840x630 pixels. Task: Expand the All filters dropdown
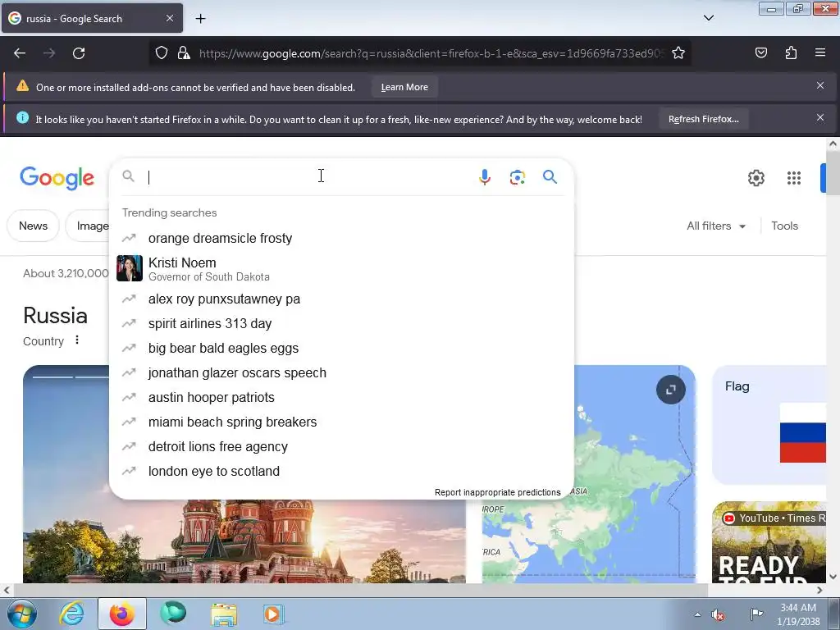click(x=716, y=226)
